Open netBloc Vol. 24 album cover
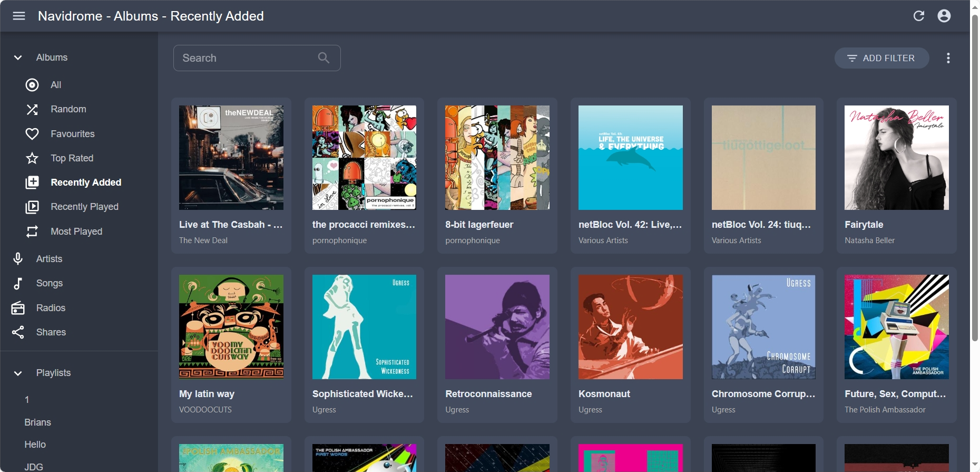980x472 pixels. (763, 158)
